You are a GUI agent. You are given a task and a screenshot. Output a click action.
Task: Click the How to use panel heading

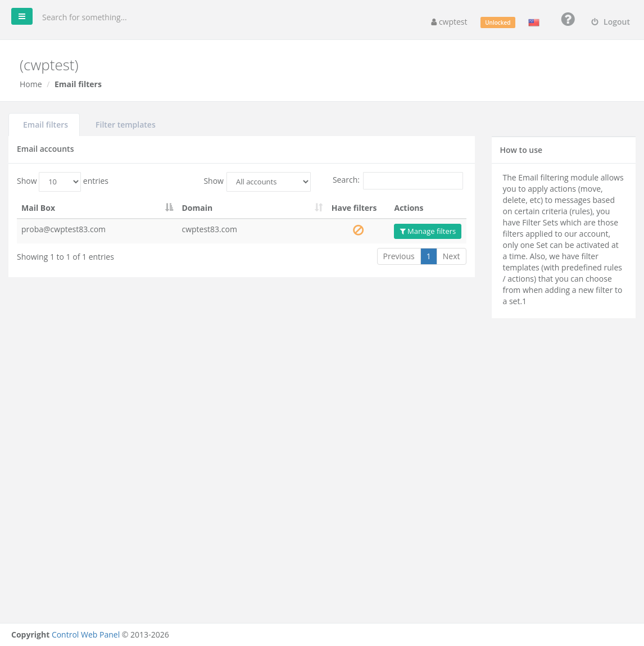(521, 150)
